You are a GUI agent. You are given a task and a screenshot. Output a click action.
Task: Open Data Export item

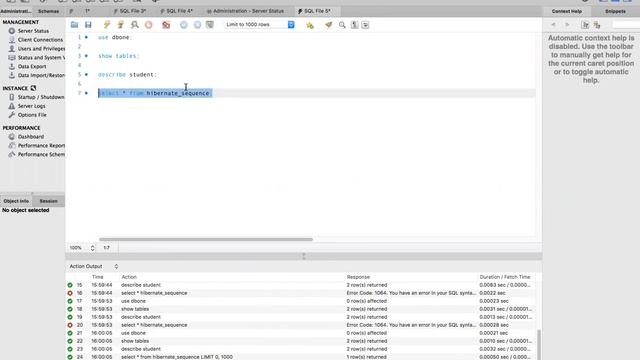[32, 67]
